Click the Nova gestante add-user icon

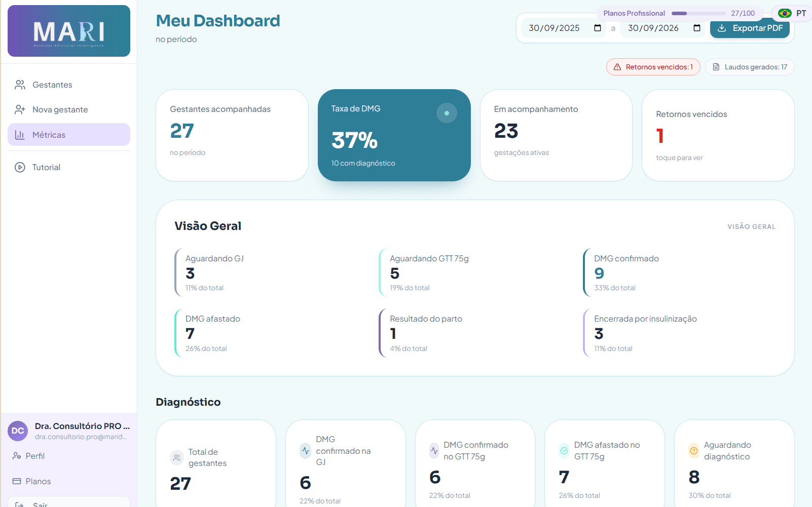[20, 109]
